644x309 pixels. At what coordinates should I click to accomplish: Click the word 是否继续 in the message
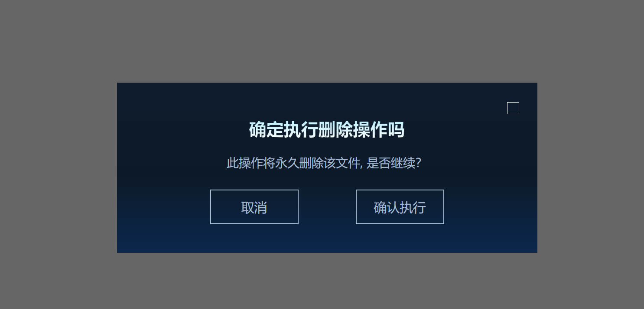coord(391,163)
